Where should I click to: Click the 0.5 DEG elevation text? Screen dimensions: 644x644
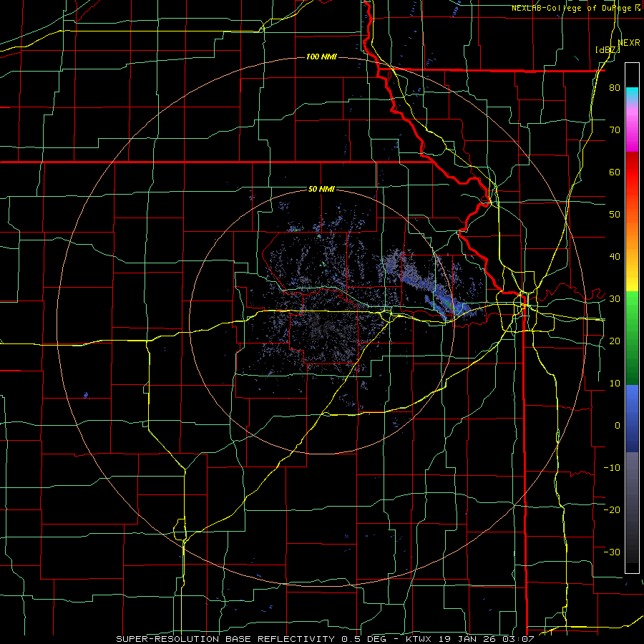click(x=366, y=639)
